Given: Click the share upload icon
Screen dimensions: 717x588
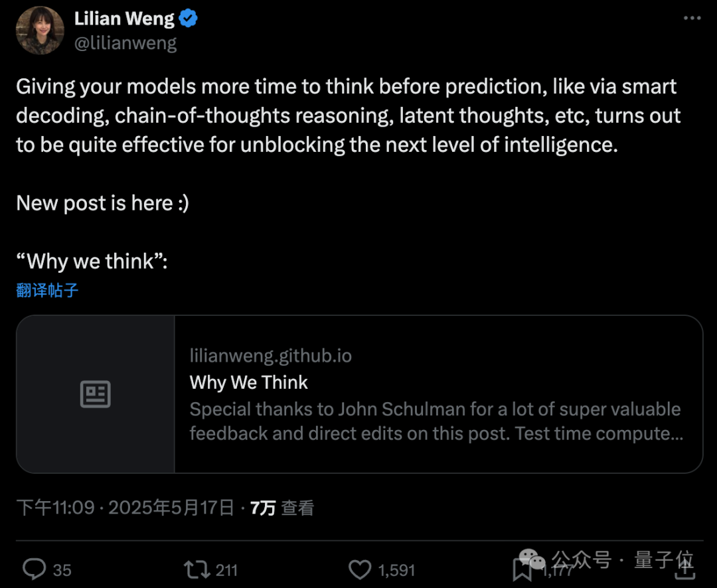Looking at the screenshot, I should pos(684,568).
